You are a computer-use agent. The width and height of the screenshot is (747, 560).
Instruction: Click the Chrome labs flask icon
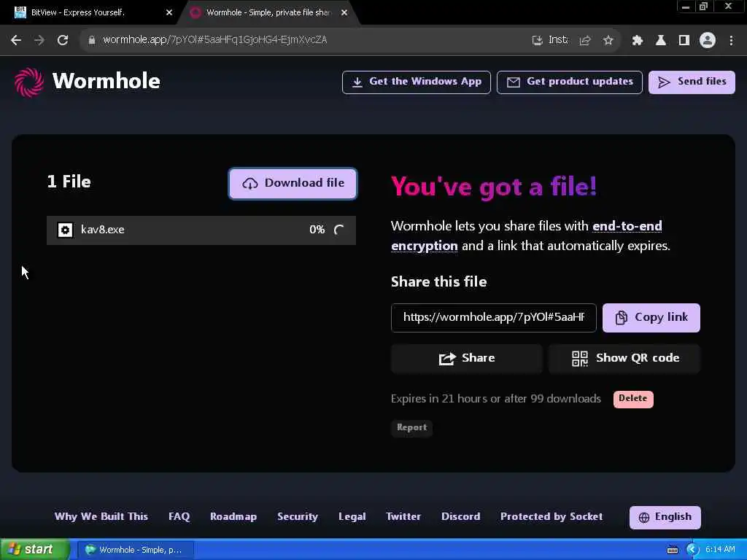point(660,40)
